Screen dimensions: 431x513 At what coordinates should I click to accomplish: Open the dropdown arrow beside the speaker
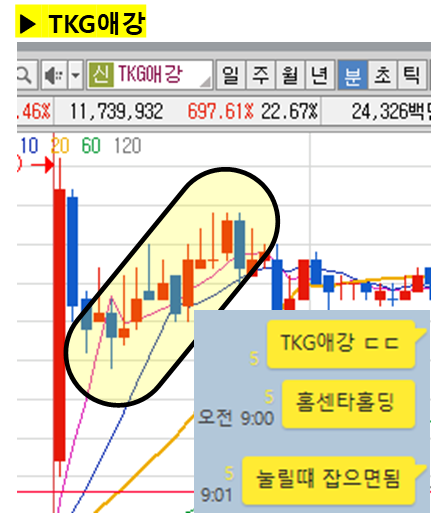point(76,75)
